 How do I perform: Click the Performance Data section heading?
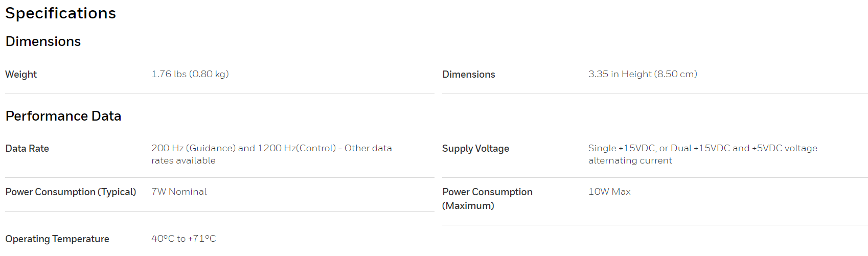point(63,116)
